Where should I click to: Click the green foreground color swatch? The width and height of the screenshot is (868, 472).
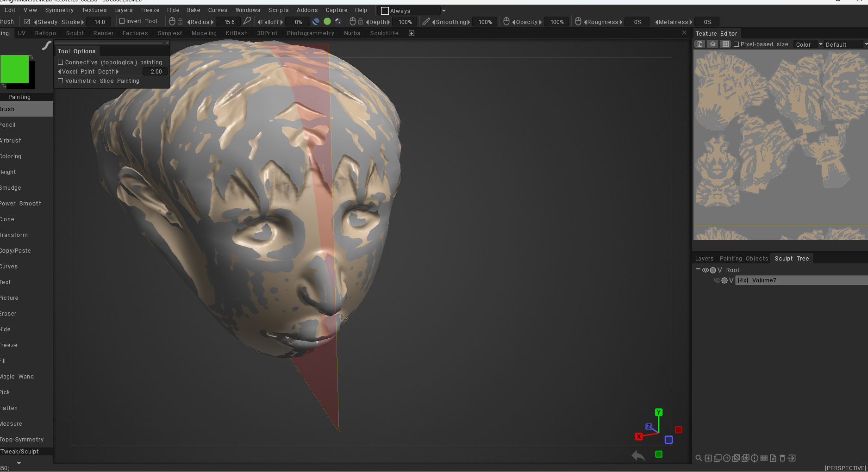(x=14, y=69)
